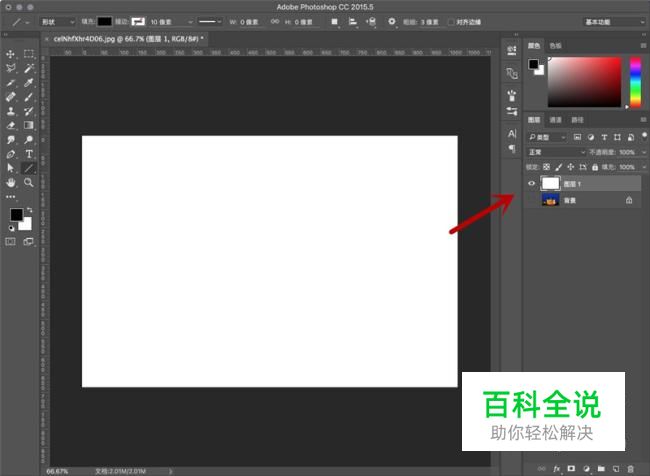Viewport: 650px width, 476px height.
Task: Open the stroke line style dropdown
Action: coord(210,22)
